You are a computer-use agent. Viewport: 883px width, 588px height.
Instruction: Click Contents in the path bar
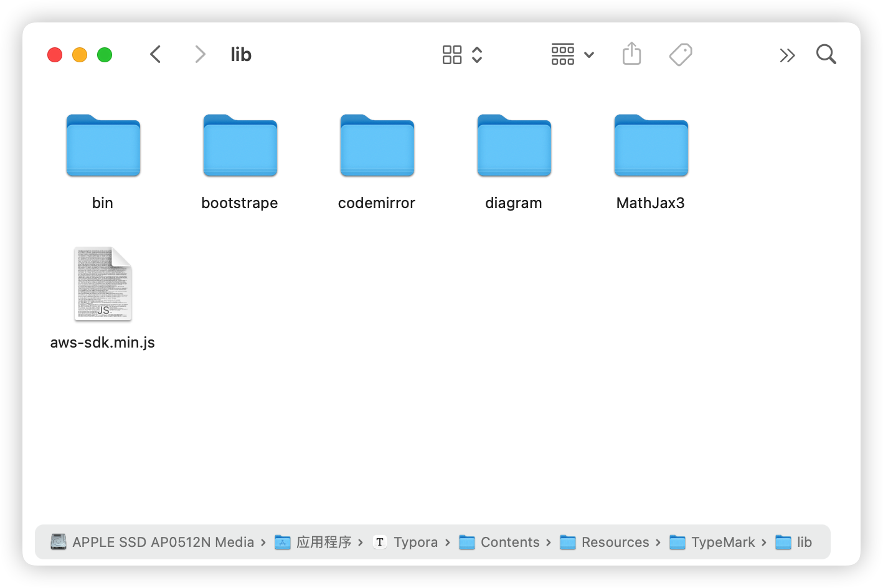tap(499, 542)
